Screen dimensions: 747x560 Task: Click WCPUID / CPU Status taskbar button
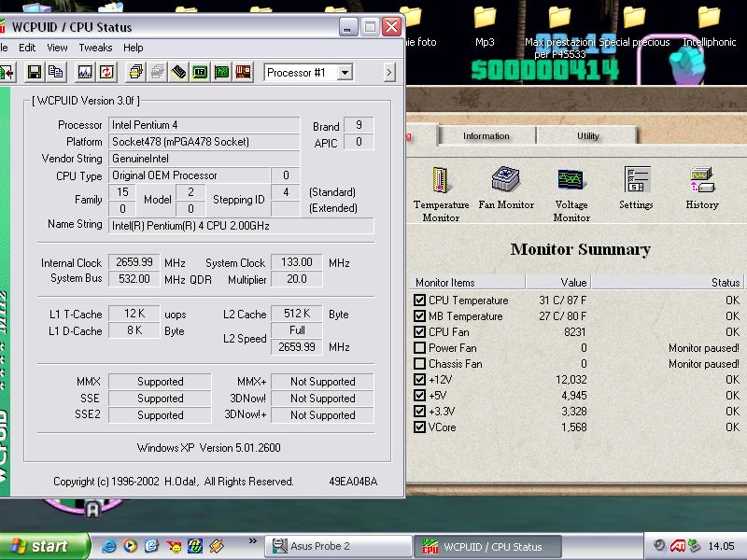click(x=487, y=546)
